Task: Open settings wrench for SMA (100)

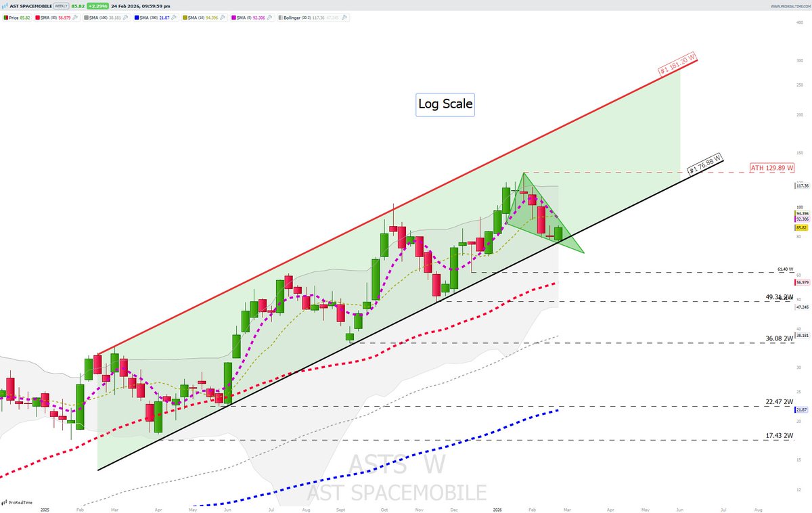Action: (x=125, y=18)
